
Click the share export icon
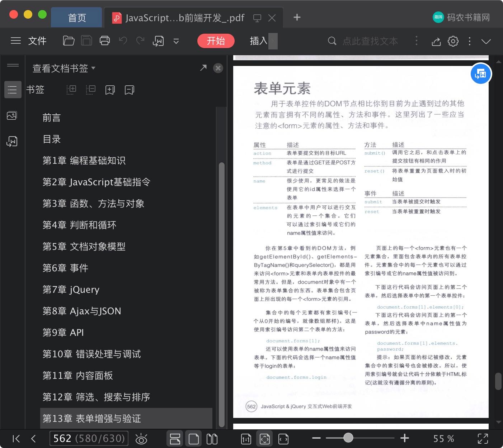(x=436, y=41)
